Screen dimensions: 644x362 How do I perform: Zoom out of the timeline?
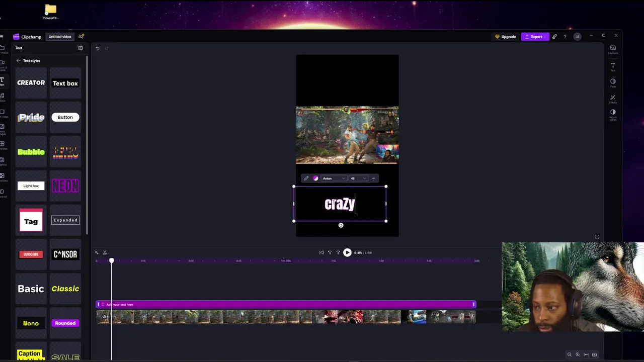tap(570, 354)
